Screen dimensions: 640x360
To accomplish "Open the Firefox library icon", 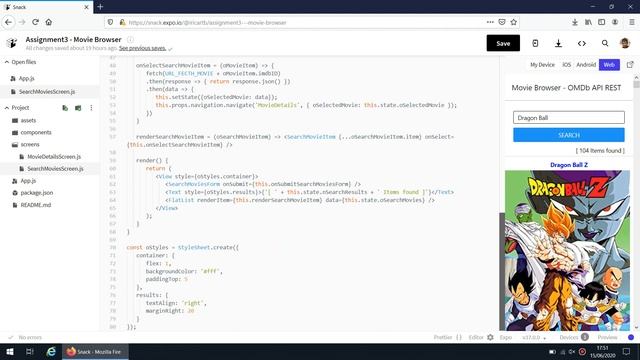I will click(x=588, y=22).
